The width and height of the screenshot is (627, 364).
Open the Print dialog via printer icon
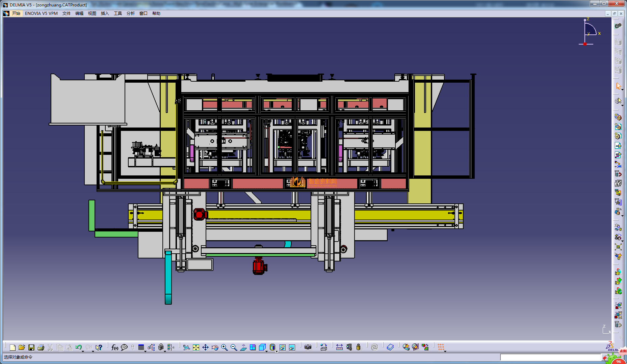click(x=41, y=347)
